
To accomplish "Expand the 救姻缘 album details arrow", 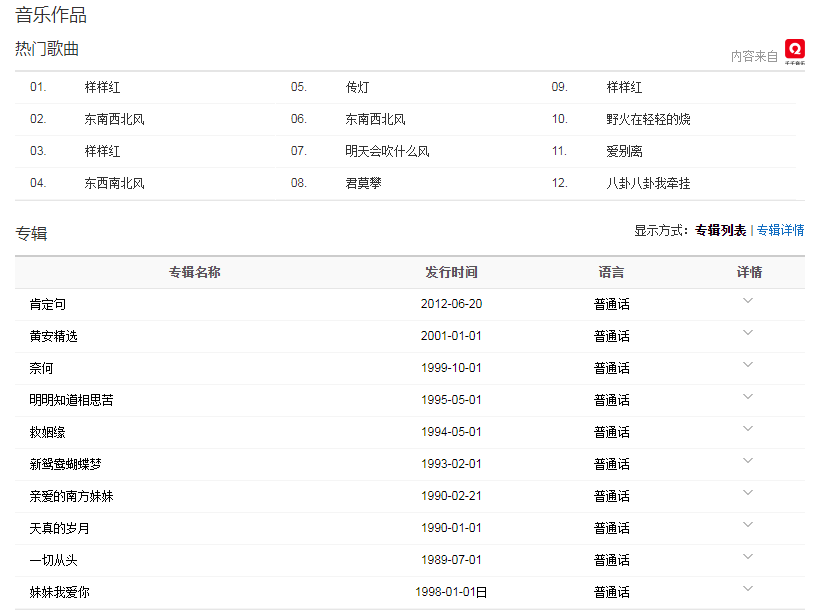I will (748, 429).
